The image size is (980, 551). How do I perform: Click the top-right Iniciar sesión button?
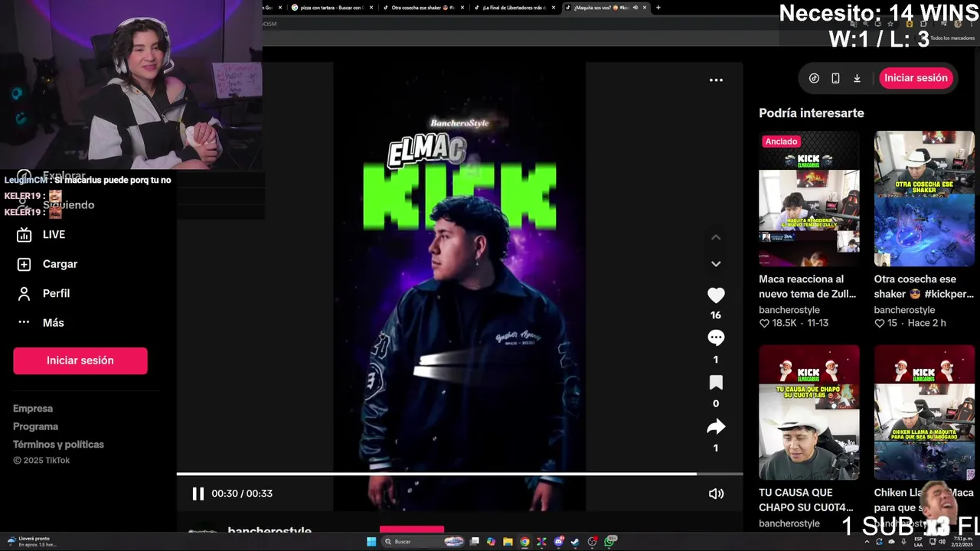click(916, 78)
